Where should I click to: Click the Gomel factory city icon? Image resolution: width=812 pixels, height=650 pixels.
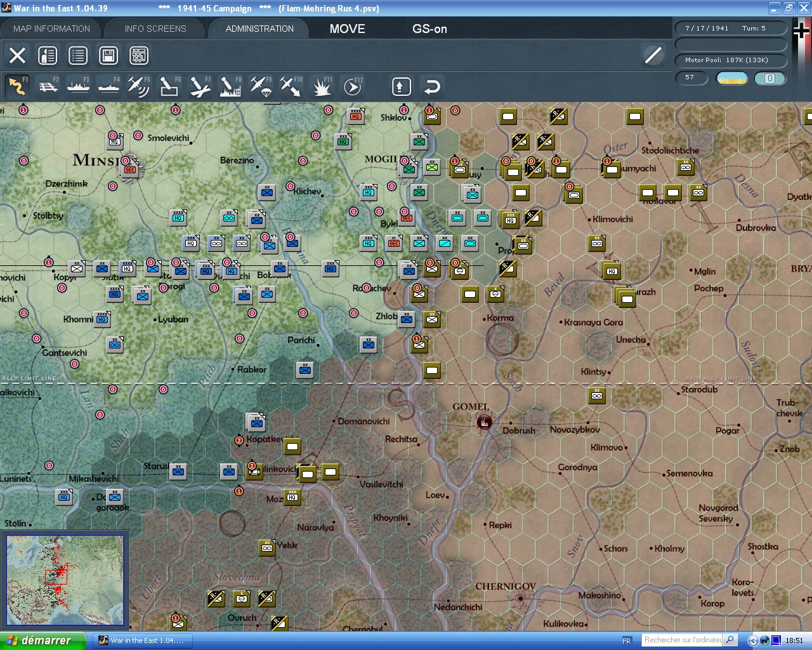click(484, 422)
